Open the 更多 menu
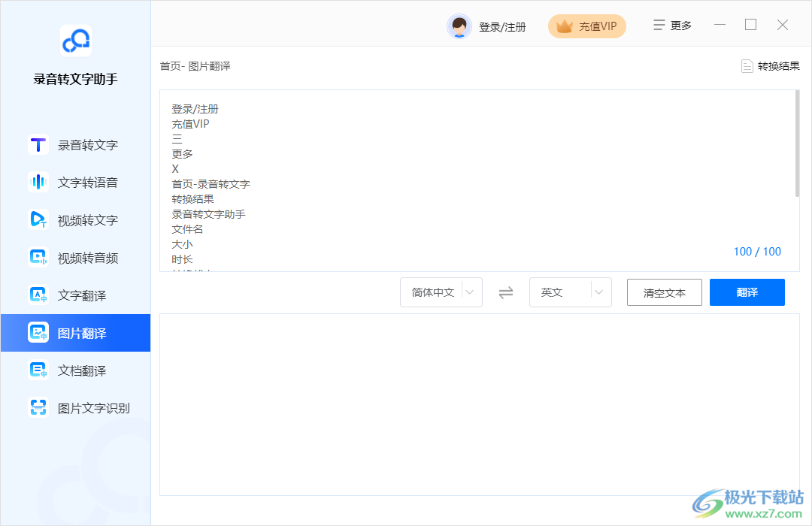Screen dimensions: 812x526 (x=671, y=25)
